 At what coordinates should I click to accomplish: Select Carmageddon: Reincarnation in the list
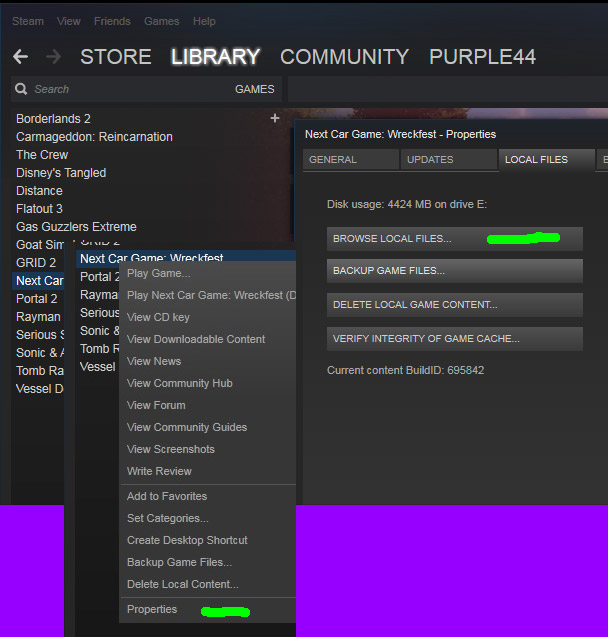tap(94, 136)
